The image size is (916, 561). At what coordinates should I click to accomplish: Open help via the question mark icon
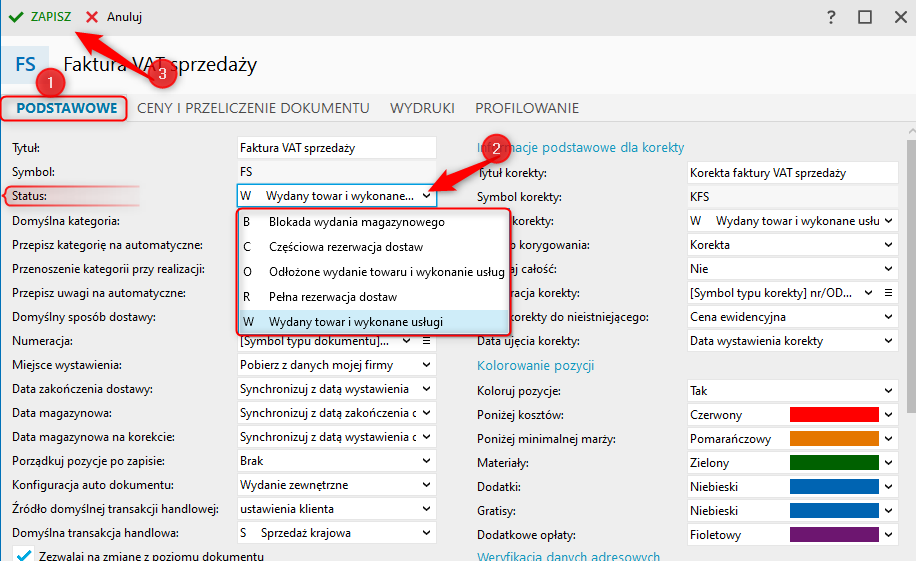(831, 17)
